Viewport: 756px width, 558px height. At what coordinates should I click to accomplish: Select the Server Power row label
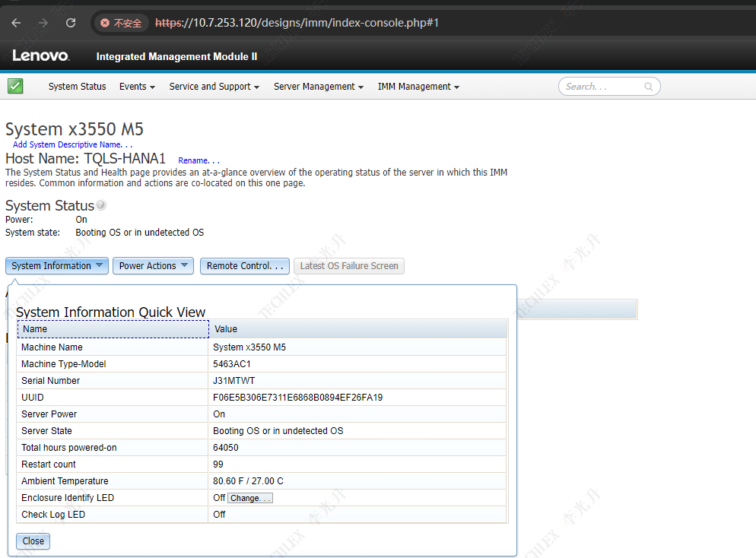tap(49, 414)
